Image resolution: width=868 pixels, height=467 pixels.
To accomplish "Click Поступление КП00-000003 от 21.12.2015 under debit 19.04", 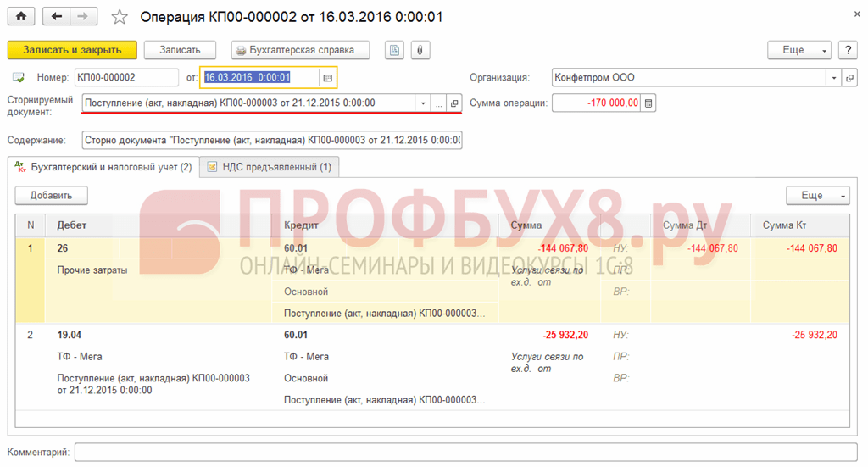I will [153, 384].
